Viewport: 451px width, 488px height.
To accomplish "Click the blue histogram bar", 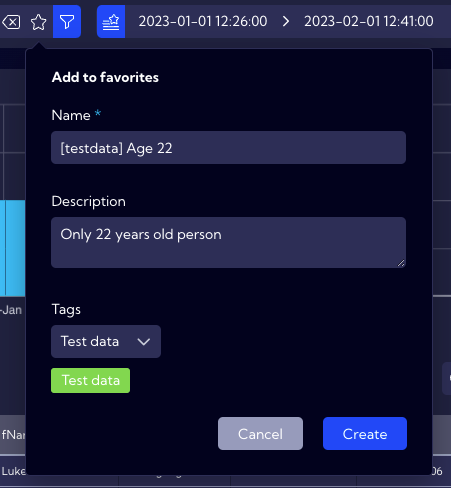I will (x=13, y=248).
